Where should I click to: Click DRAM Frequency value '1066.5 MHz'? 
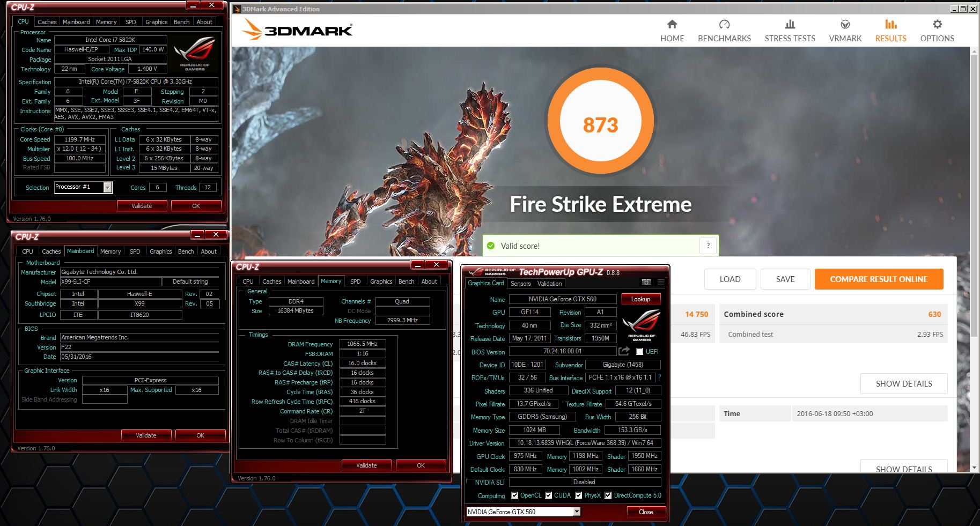coord(363,344)
